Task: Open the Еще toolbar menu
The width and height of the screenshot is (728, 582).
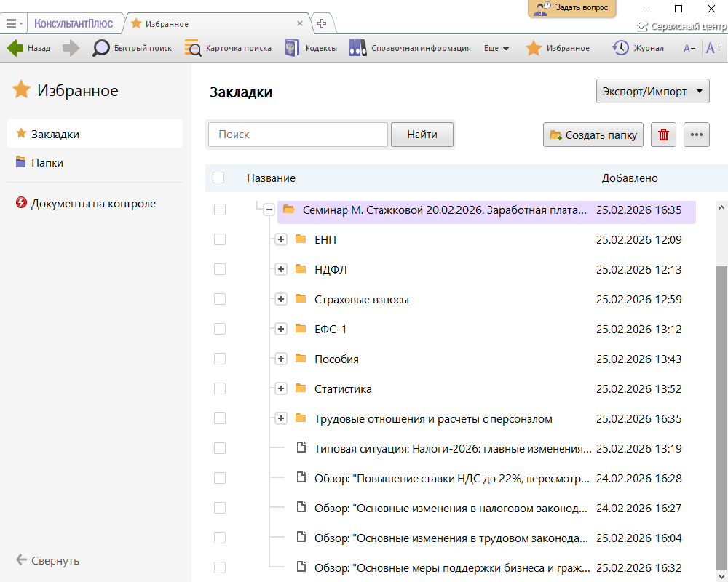Action: [x=496, y=48]
